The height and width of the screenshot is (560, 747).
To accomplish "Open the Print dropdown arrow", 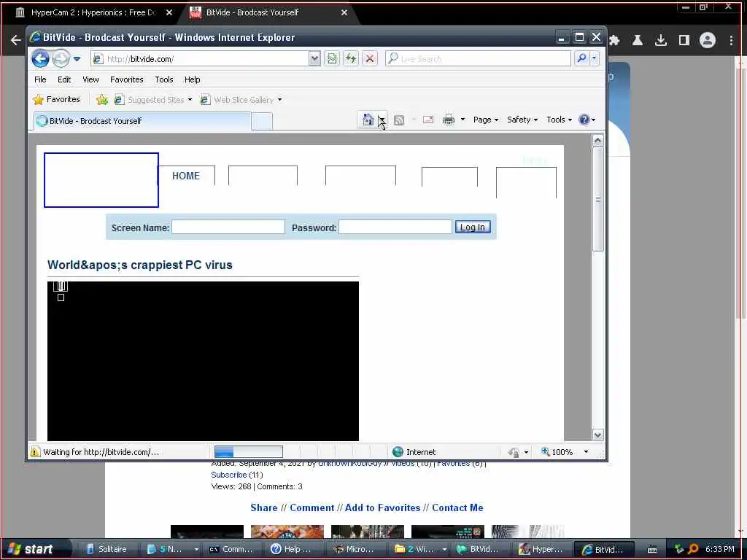I will pos(462,120).
